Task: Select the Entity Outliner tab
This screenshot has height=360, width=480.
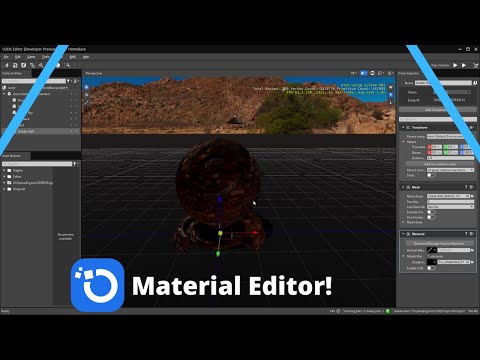Action: [x=16, y=73]
